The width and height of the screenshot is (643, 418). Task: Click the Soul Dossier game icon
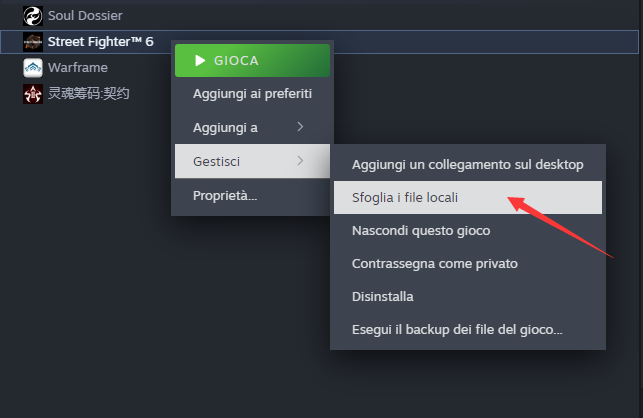(33, 16)
